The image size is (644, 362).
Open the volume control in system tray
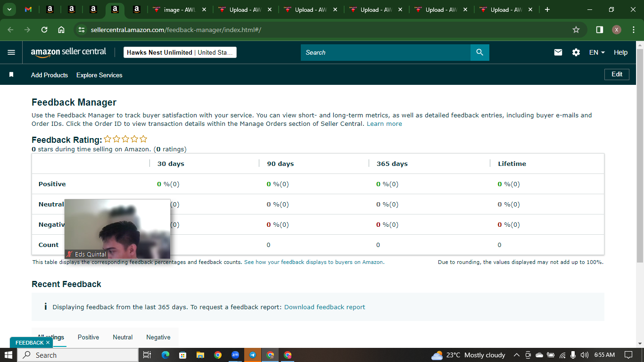585,355
